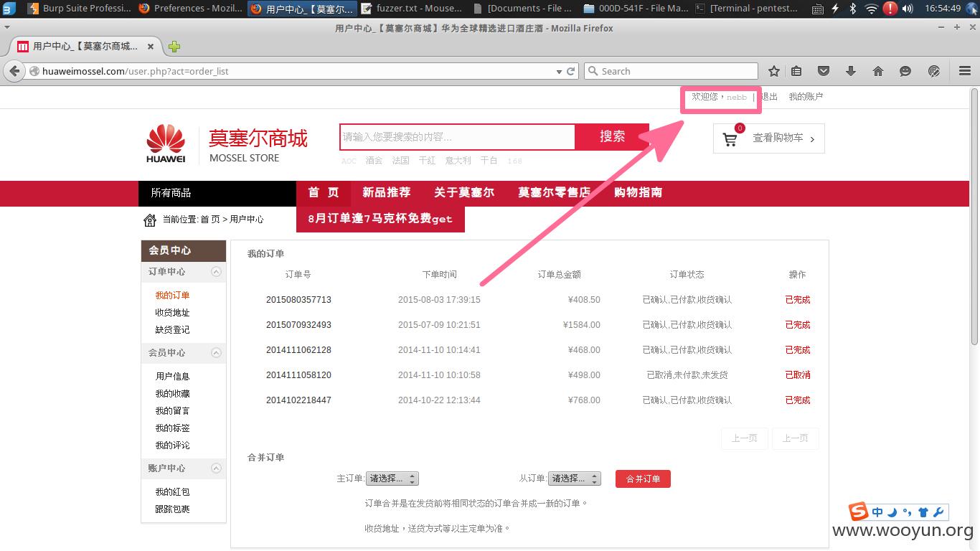
Task: Open order 2015080357713
Action: pyautogui.click(x=298, y=300)
